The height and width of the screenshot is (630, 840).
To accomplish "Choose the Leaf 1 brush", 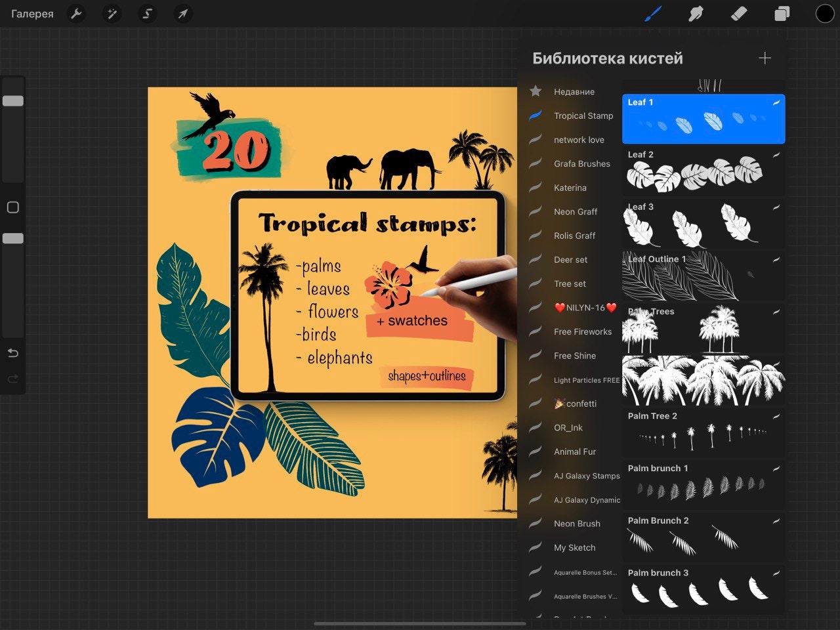I will pos(703,119).
